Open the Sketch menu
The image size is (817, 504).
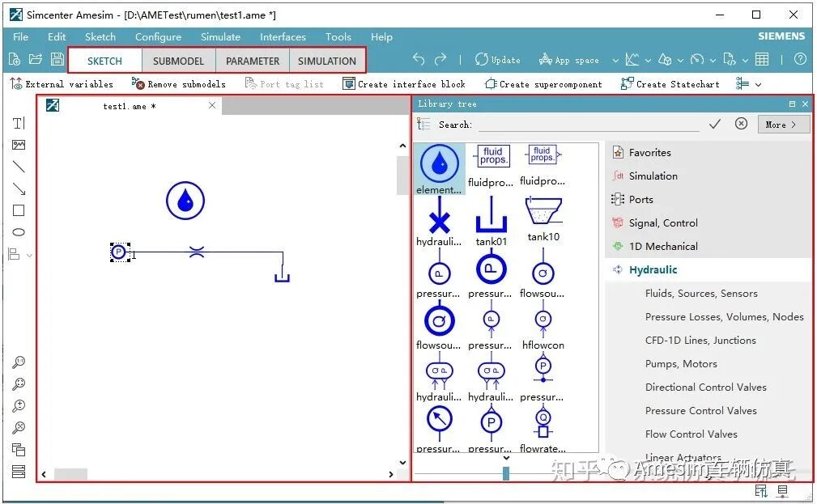click(100, 37)
